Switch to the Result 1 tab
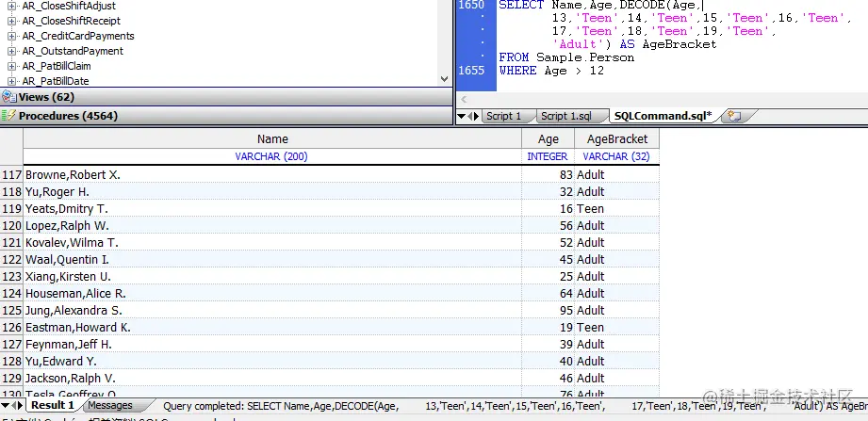 click(x=52, y=406)
